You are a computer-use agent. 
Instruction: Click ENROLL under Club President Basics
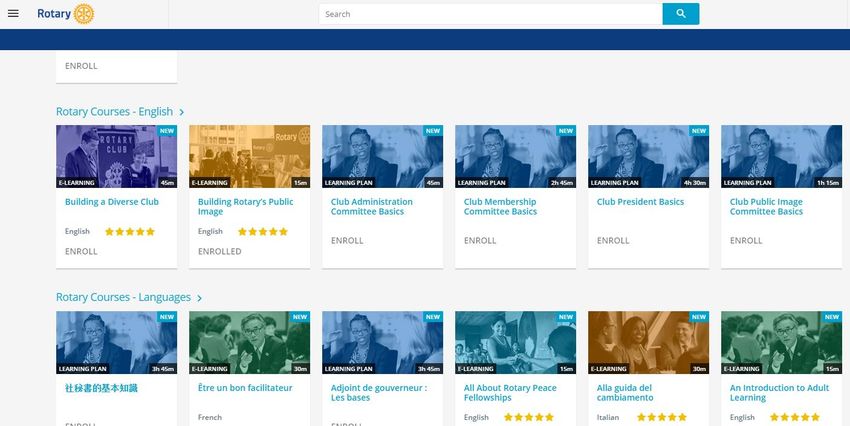coord(613,241)
